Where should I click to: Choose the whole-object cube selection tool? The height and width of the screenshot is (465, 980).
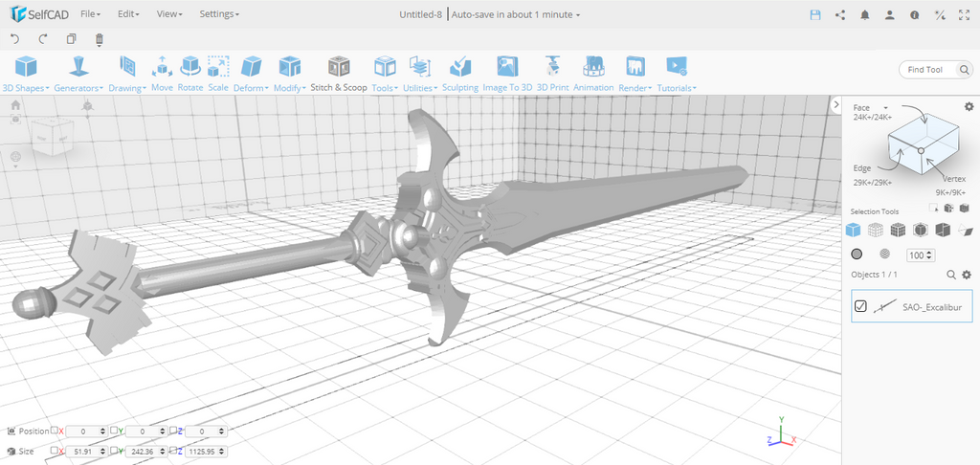point(853,230)
